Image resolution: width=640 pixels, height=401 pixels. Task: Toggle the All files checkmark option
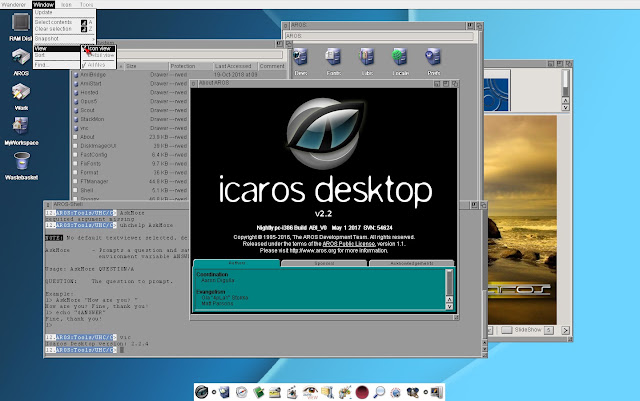pos(98,65)
